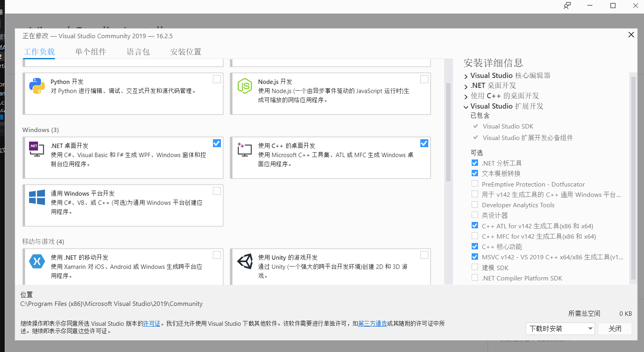Click the Xamarin mobile development icon
Image resolution: width=644 pixels, height=352 pixels.
(x=37, y=261)
